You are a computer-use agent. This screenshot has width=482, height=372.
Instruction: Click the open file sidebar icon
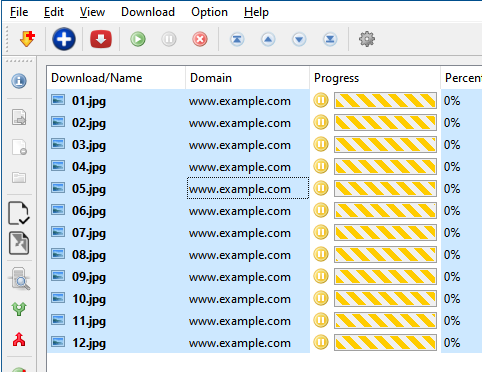[19, 117]
